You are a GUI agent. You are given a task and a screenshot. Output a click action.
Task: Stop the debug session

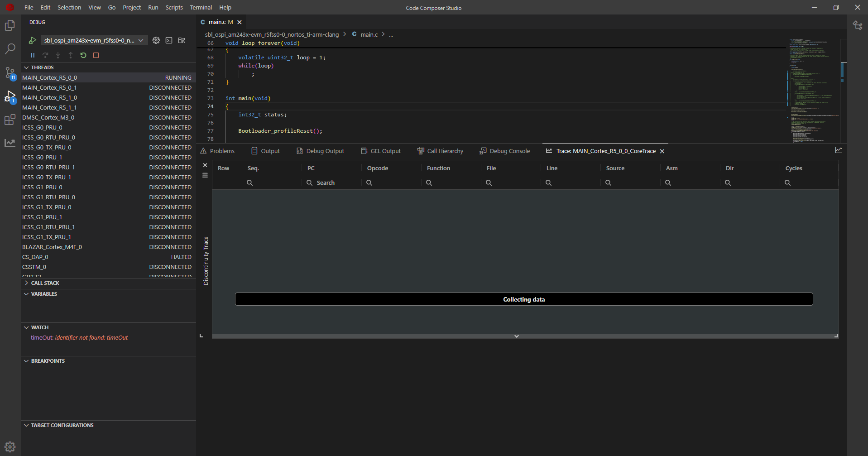(96, 55)
